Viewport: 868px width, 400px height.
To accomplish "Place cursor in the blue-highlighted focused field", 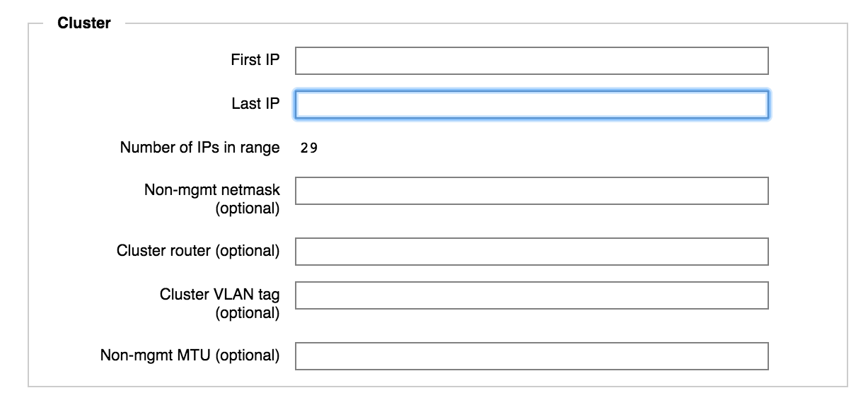I will [531, 105].
